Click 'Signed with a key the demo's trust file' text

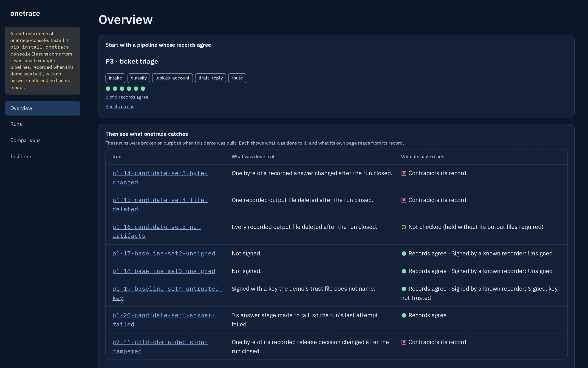303,289
